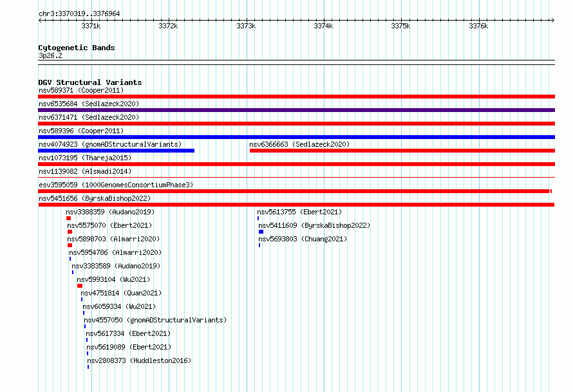The height and width of the screenshot is (392, 573).
Task: Select the nsv1073195 (Thareja2015) red bar
Action: 296,164
